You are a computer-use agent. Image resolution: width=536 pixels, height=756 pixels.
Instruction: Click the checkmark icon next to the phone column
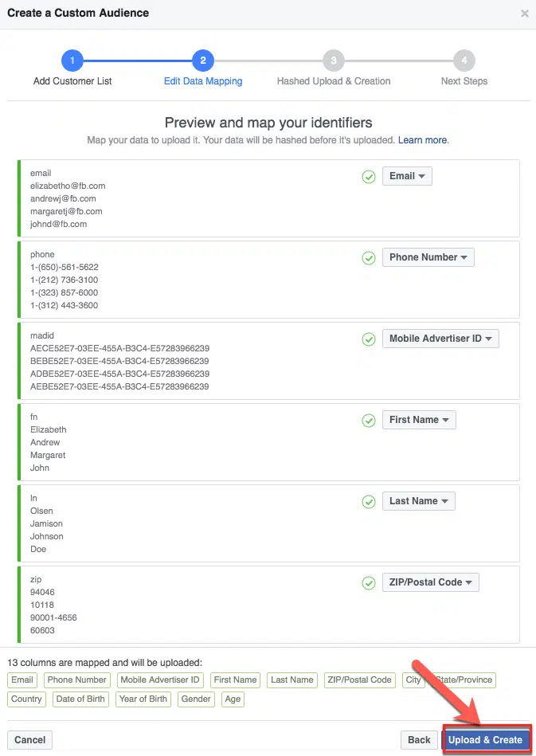368,258
